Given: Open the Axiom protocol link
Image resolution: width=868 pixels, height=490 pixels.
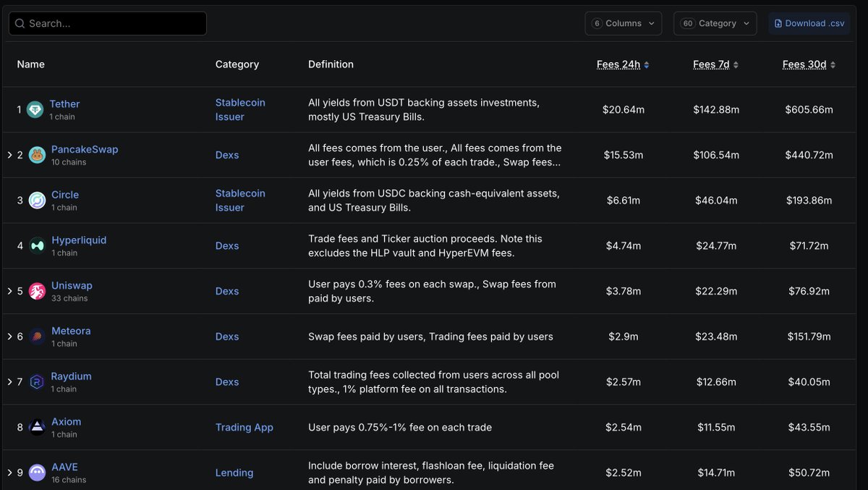Looking at the screenshot, I should tap(67, 421).
